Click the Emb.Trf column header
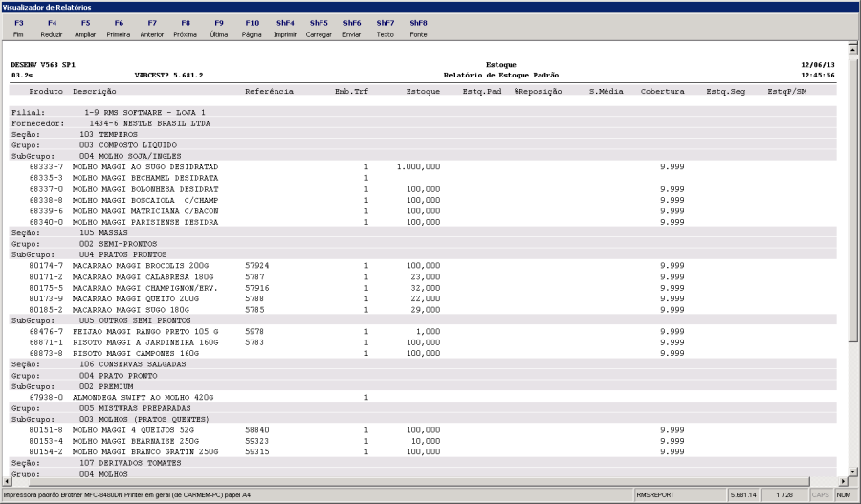The height and width of the screenshot is (504, 861). (351, 91)
